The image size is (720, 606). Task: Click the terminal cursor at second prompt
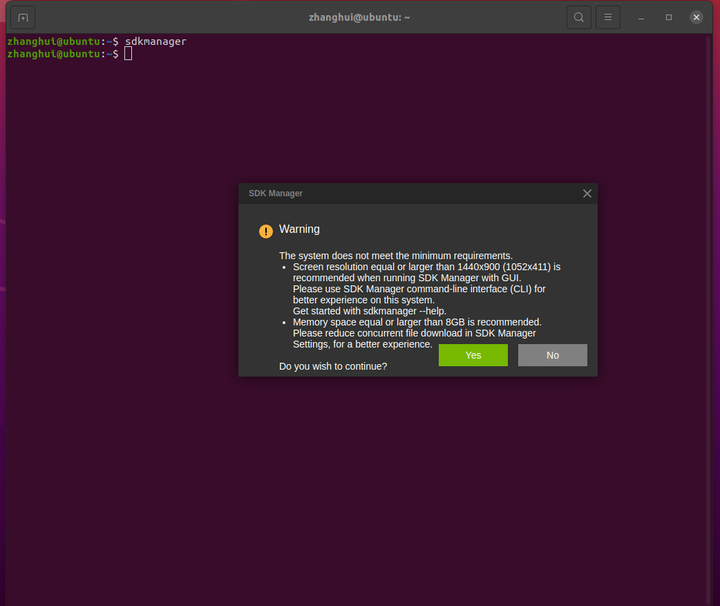(x=128, y=54)
